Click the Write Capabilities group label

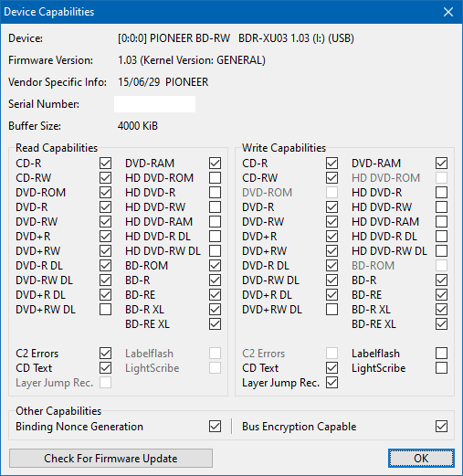284,148
